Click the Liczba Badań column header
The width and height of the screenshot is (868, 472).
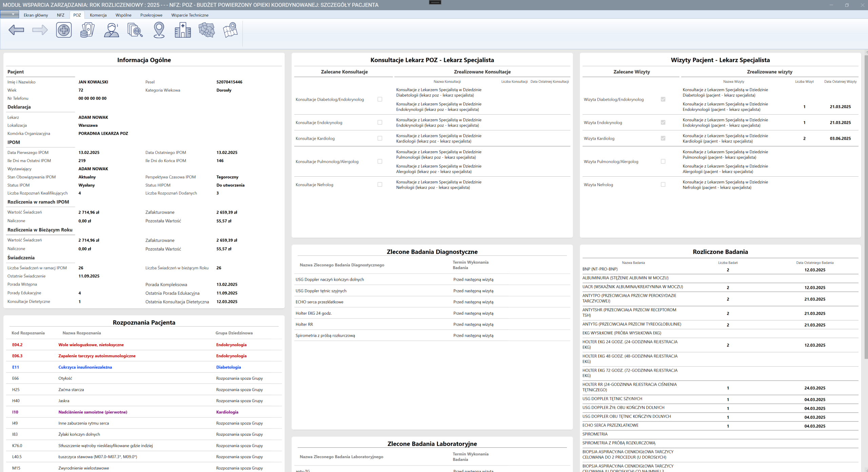point(728,262)
